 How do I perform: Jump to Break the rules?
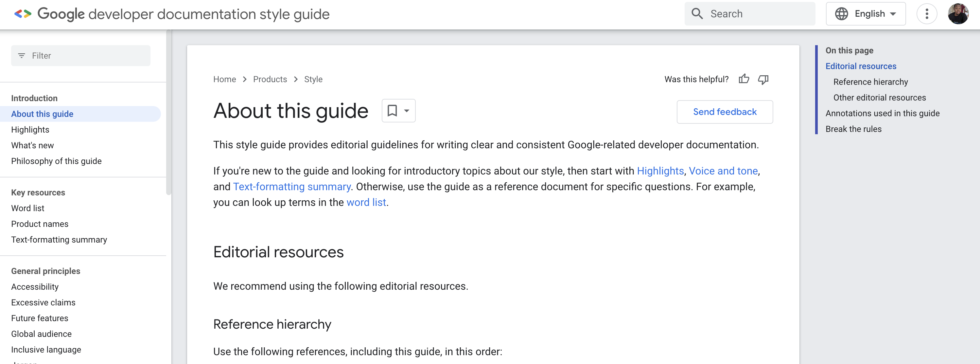click(853, 129)
